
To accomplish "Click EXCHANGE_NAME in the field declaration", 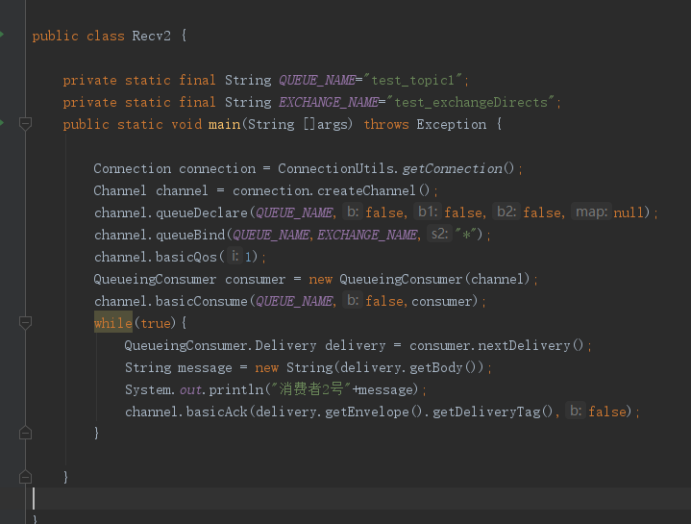I will tap(328, 102).
